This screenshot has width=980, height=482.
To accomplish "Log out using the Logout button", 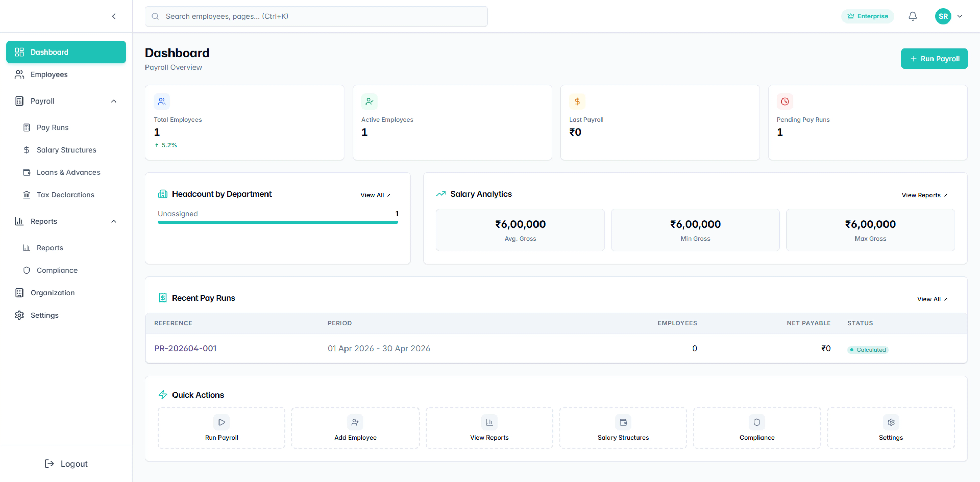I will tap(66, 464).
